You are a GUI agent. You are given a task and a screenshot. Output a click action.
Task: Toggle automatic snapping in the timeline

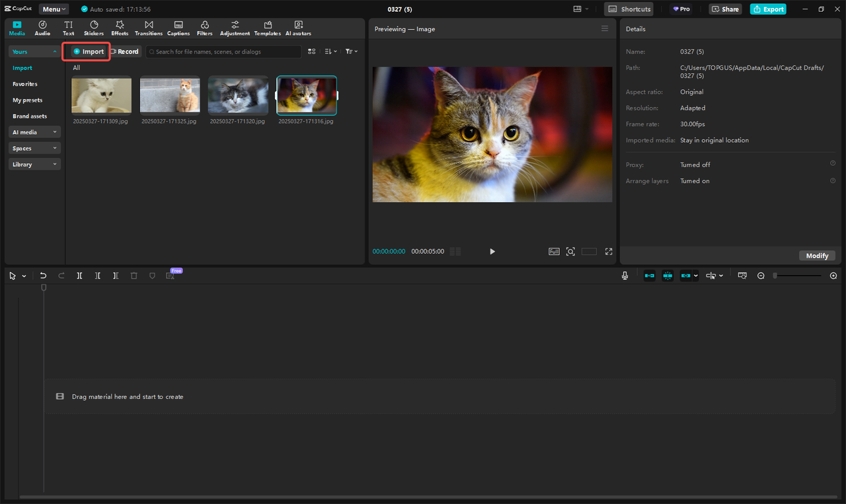point(668,275)
